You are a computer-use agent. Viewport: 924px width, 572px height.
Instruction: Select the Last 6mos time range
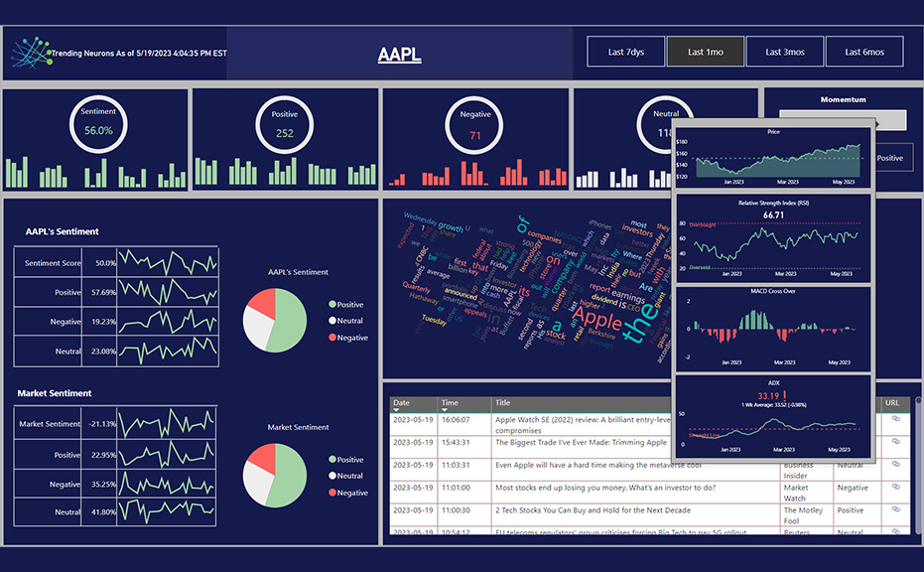click(x=864, y=52)
